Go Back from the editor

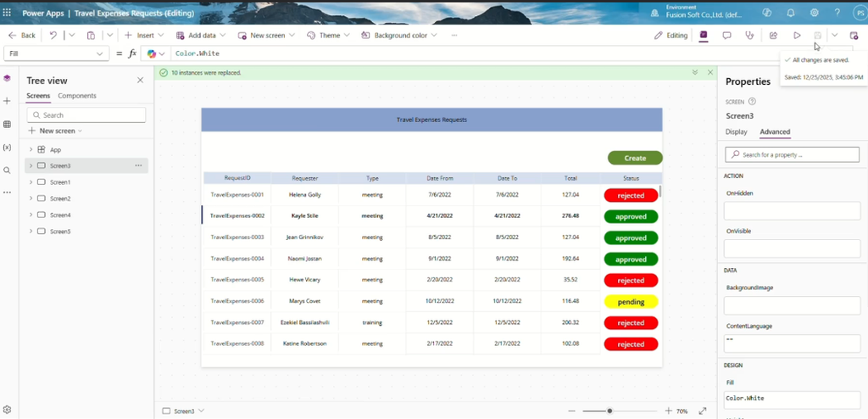coord(21,35)
